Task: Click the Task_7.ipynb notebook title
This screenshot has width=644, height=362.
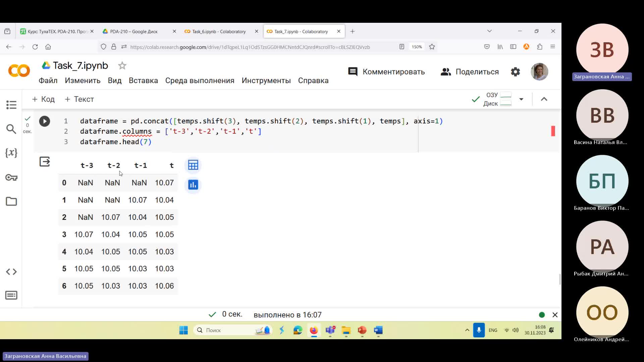Action: coord(80,66)
